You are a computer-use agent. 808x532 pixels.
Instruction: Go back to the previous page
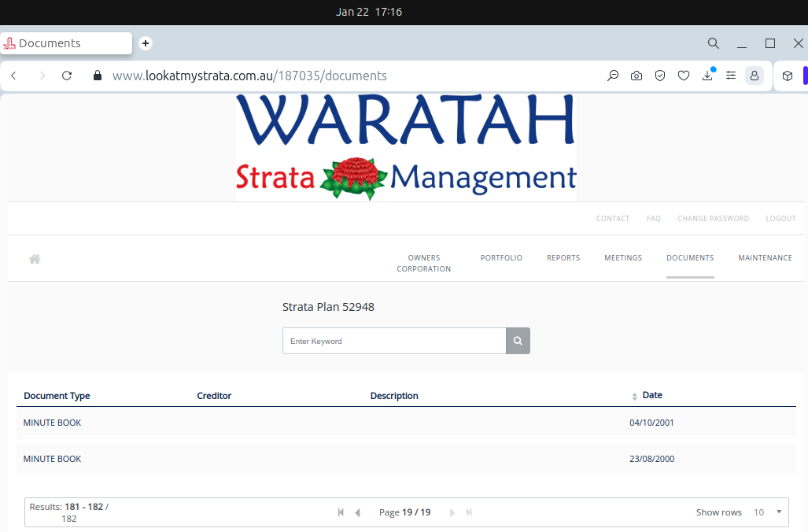14,76
